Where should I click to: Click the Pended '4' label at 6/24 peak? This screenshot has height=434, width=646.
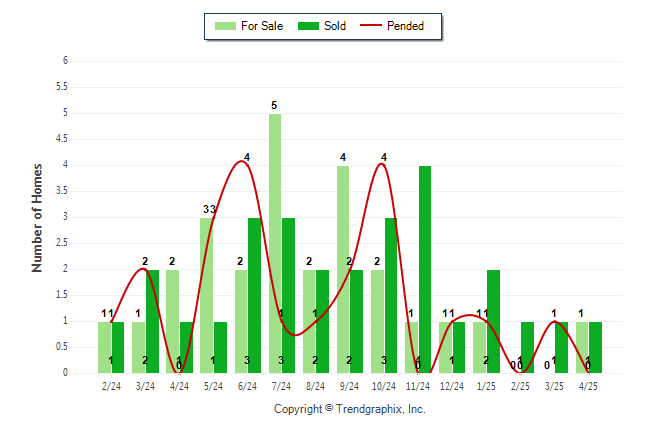click(247, 157)
